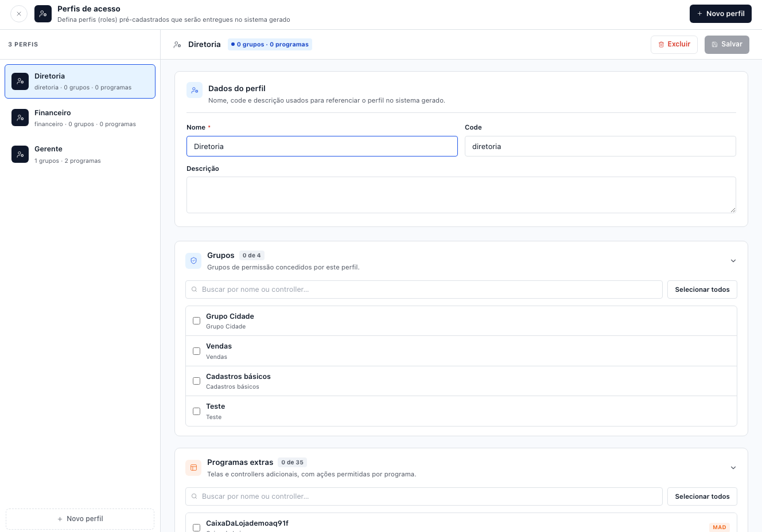Click the Vendas group name
The height and width of the screenshot is (532, 762).
point(219,346)
